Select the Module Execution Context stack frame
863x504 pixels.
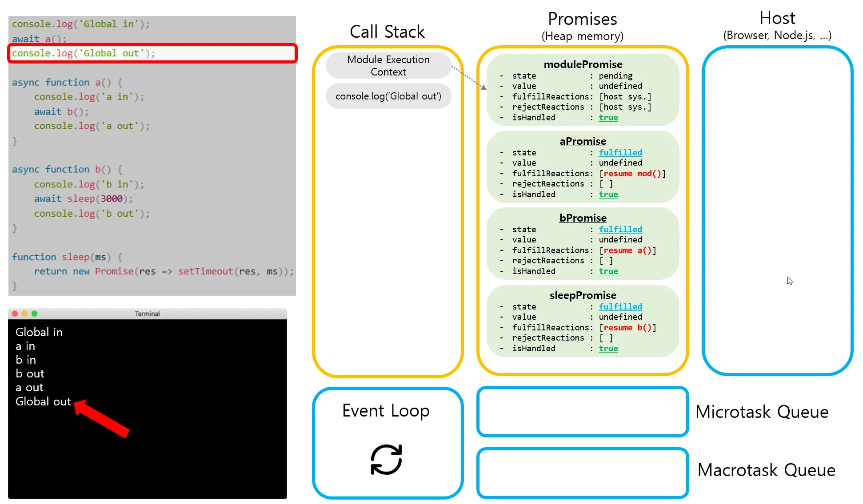coord(388,66)
